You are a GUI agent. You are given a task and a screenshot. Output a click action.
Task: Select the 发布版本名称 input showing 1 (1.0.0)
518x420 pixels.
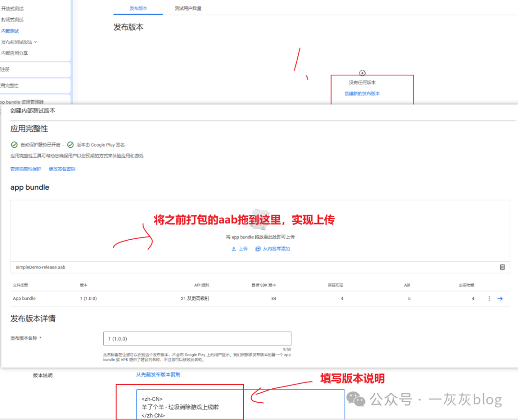point(197,338)
